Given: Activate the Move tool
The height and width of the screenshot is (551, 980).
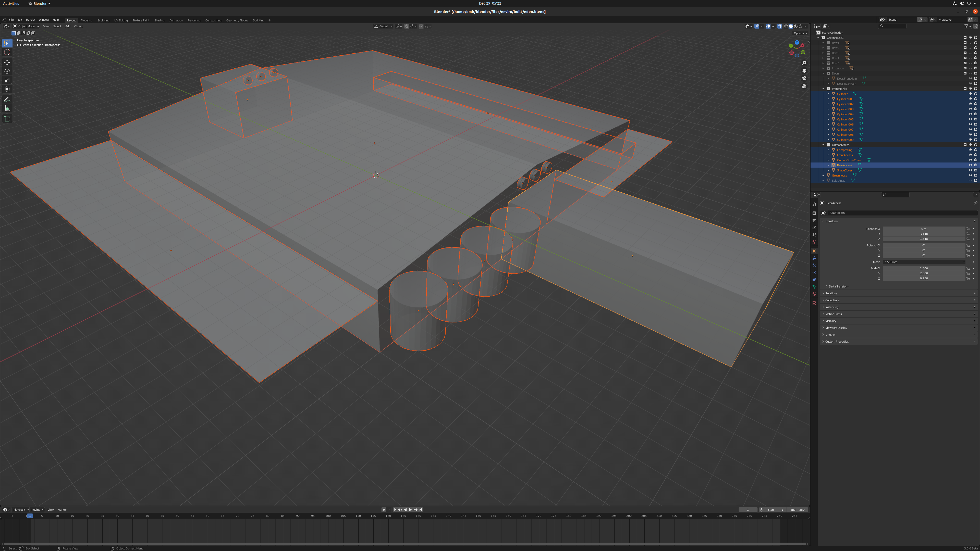Looking at the screenshot, I should coord(7,62).
